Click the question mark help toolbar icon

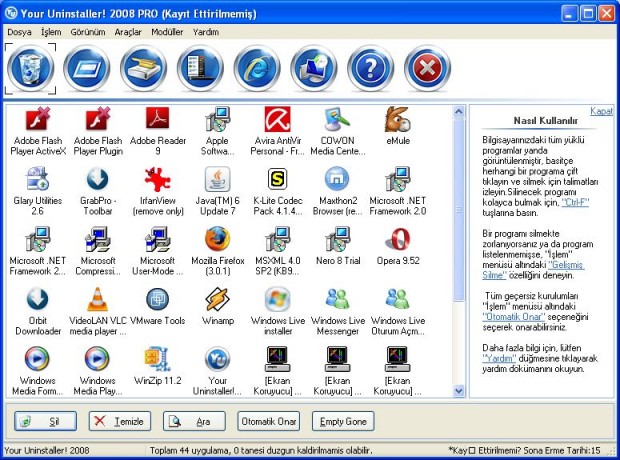pos(370,69)
